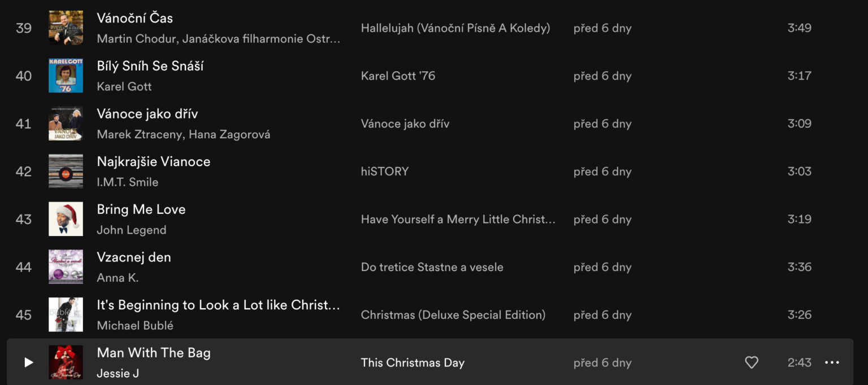Click "Christmas (Deluxe Special Edition)" album link
The image size is (868, 385).
click(452, 314)
